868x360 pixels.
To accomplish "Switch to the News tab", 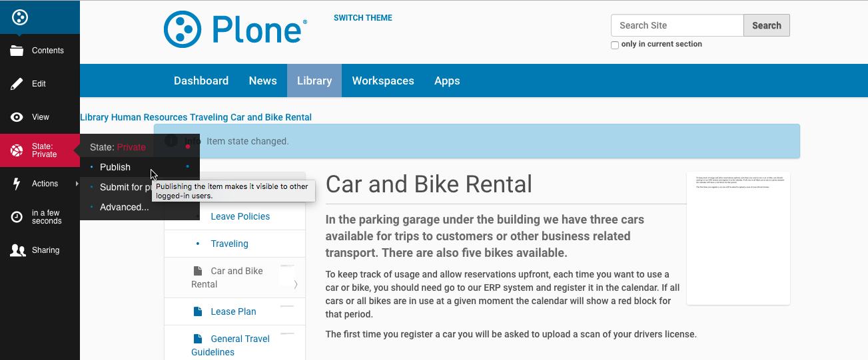I will (x=262, y=81).
